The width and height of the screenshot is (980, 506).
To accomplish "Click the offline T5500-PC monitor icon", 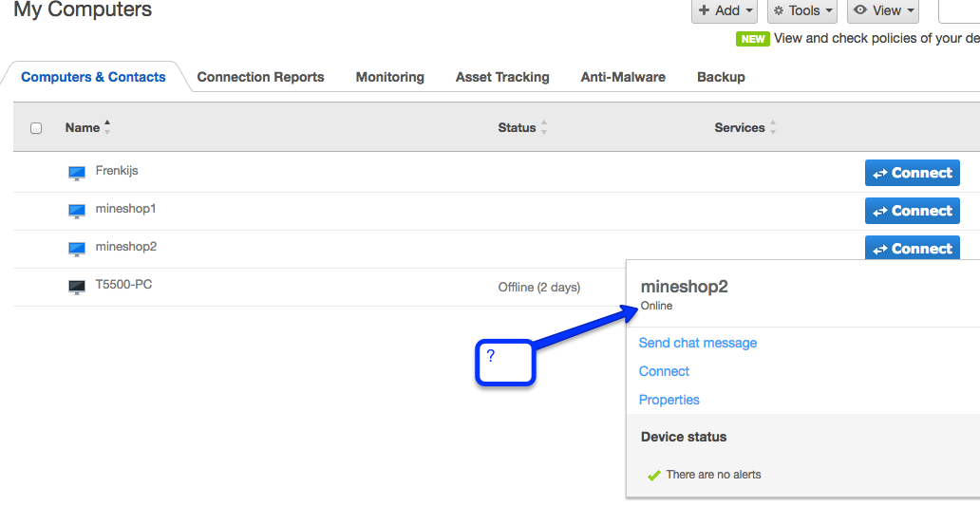I will [77, 287].
